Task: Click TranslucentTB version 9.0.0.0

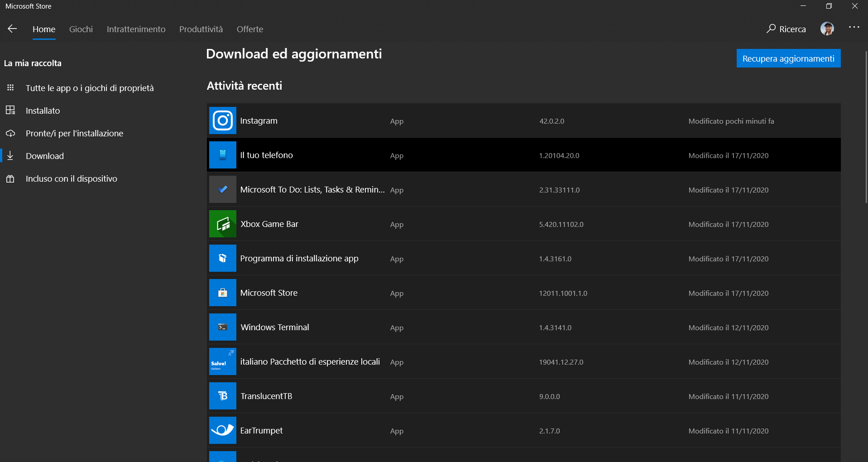Action: [549, 396]
